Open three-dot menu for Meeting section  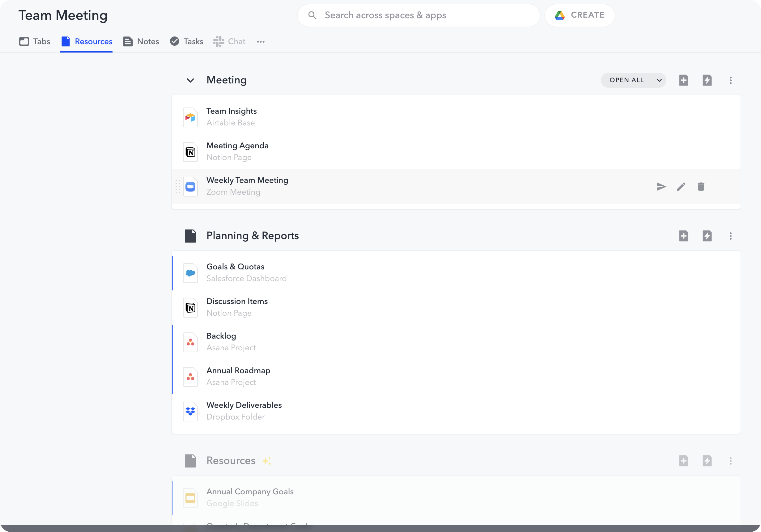(x=730, y=80)
